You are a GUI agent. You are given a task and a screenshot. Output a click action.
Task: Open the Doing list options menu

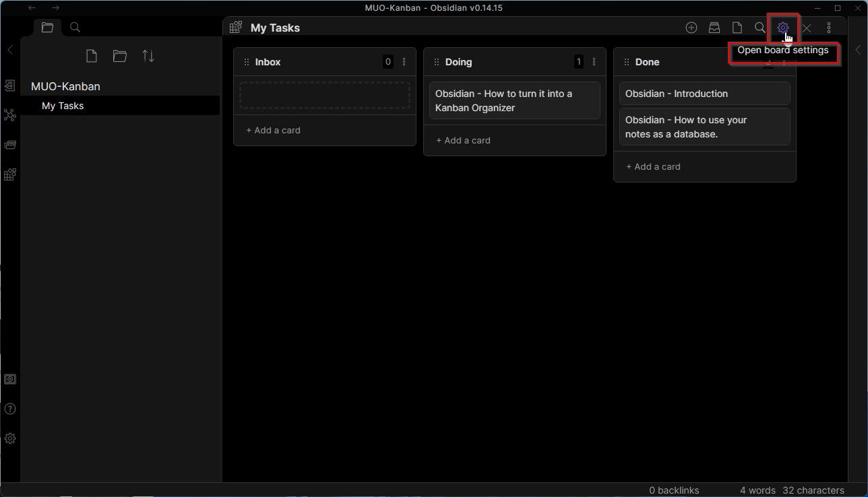pos(594,62)
